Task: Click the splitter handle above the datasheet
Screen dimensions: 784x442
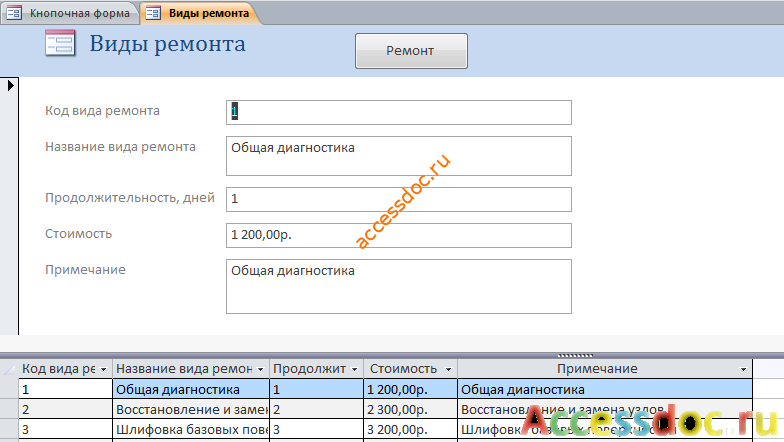Action: (576, 356)
